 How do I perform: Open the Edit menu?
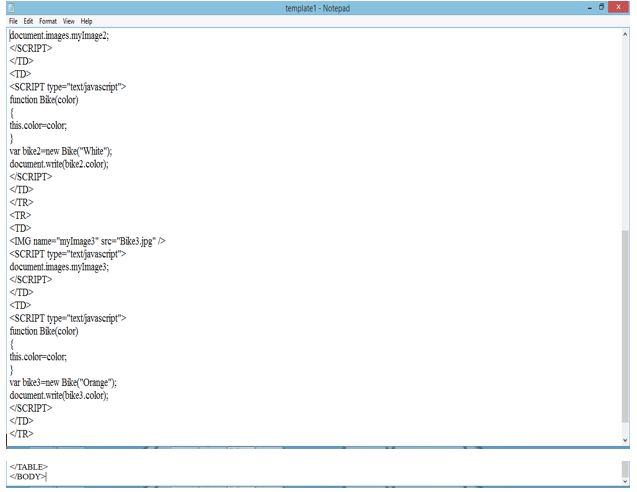point(28,21)
